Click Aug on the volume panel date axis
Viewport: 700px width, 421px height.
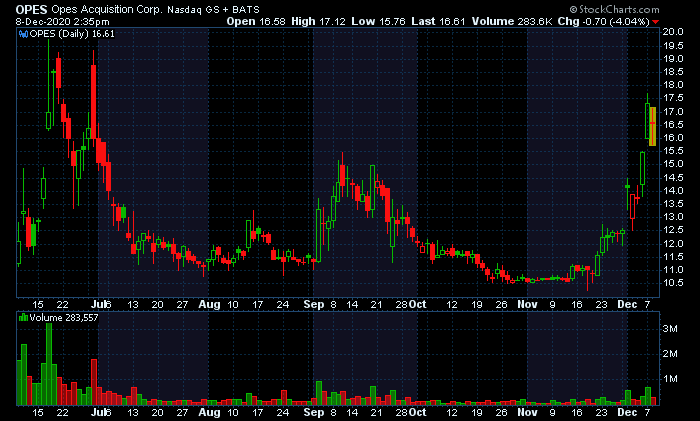pyautogui.click(x=209, y=413)
